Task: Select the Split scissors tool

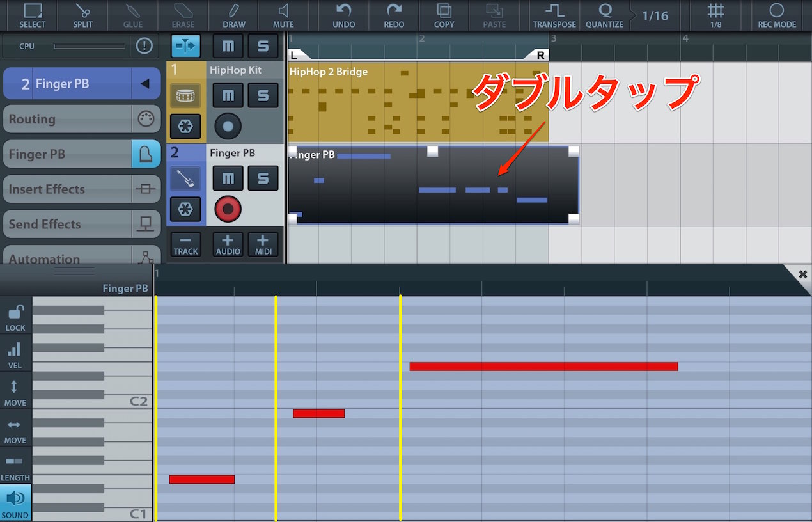Action: [82, 15]
